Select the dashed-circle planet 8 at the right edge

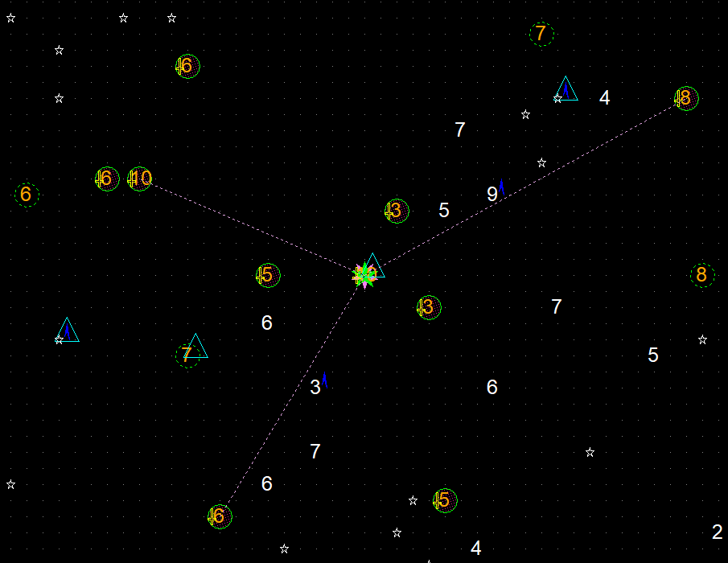(x=702, y=275)
